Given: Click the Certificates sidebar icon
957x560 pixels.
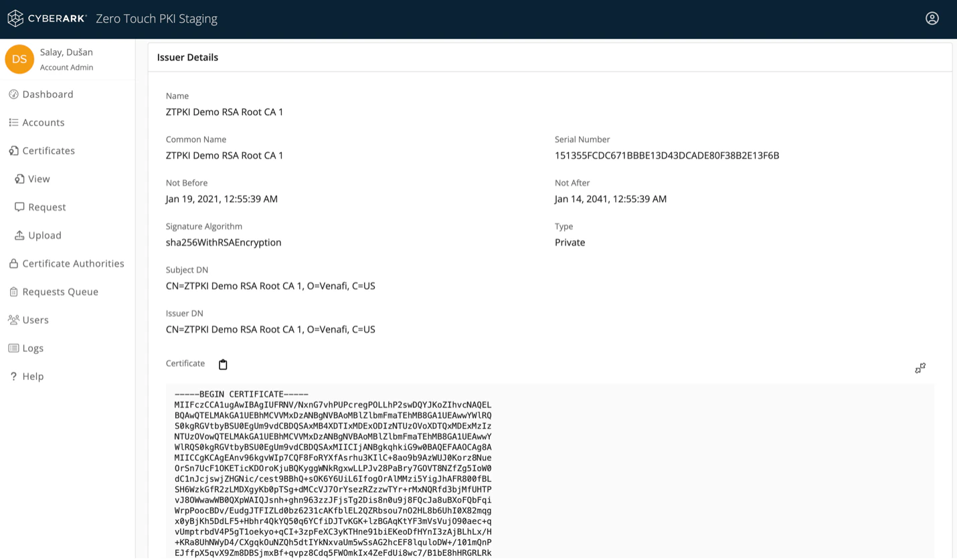Looking at the screenshot, I should click(x=13, y=151).
